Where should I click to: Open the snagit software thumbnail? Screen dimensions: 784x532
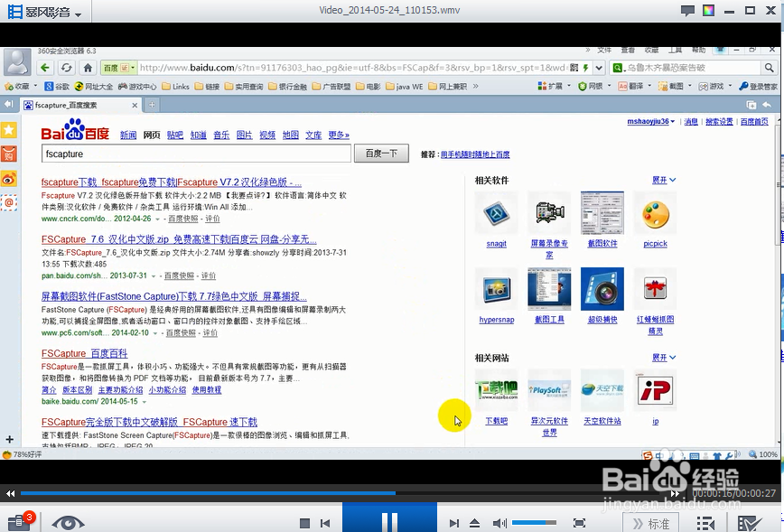point(497,213)
